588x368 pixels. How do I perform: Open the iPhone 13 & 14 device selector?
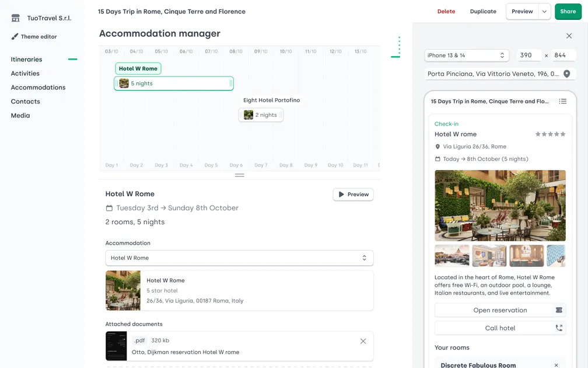(x=466, y=55)
